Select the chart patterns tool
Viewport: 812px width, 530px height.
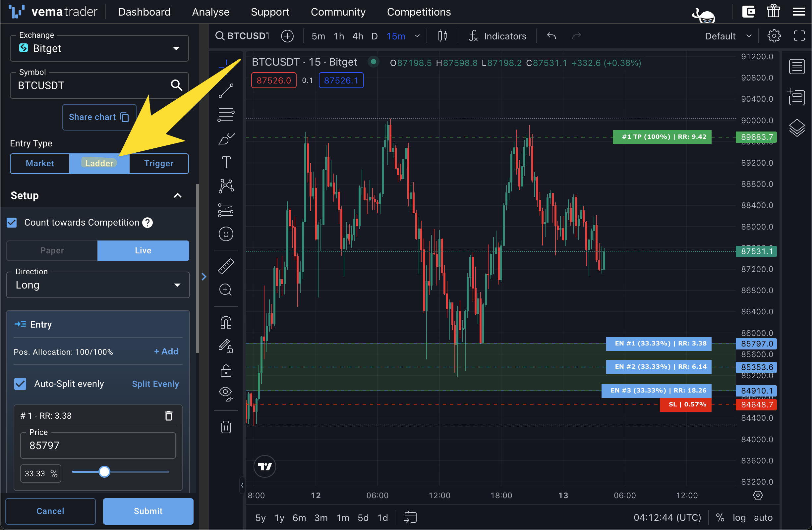coord(226,186)
